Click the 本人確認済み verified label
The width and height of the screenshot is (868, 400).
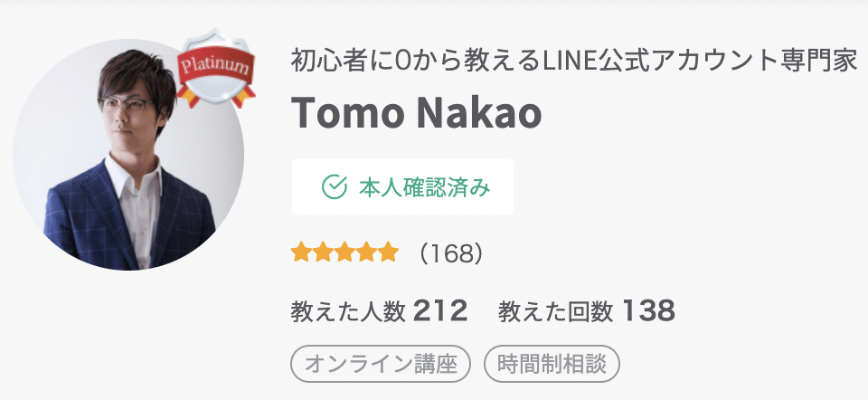coord(425,188)
